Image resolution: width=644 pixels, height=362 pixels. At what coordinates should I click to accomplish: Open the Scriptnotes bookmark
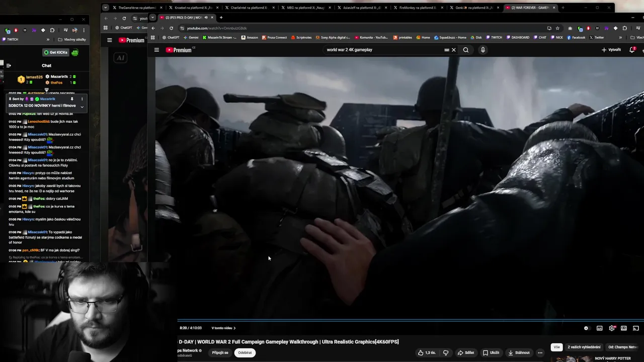tap(301, 37)
